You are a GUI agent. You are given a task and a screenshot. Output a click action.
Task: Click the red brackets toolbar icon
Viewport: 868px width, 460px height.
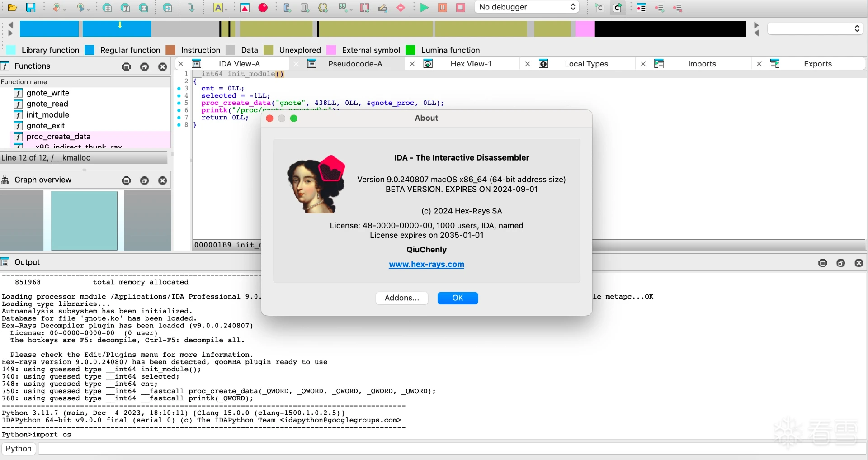[364, 8]
